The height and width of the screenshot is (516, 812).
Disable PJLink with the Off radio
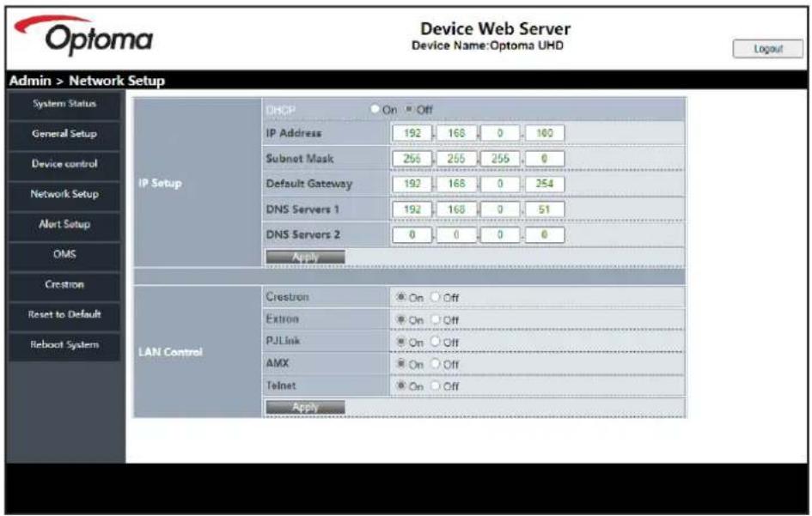tap(435, 342)
